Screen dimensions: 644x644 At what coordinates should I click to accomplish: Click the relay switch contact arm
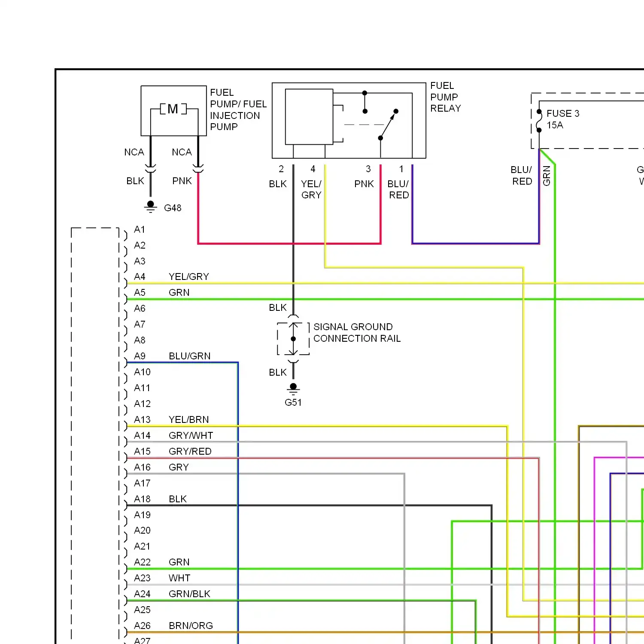[388, 125]
